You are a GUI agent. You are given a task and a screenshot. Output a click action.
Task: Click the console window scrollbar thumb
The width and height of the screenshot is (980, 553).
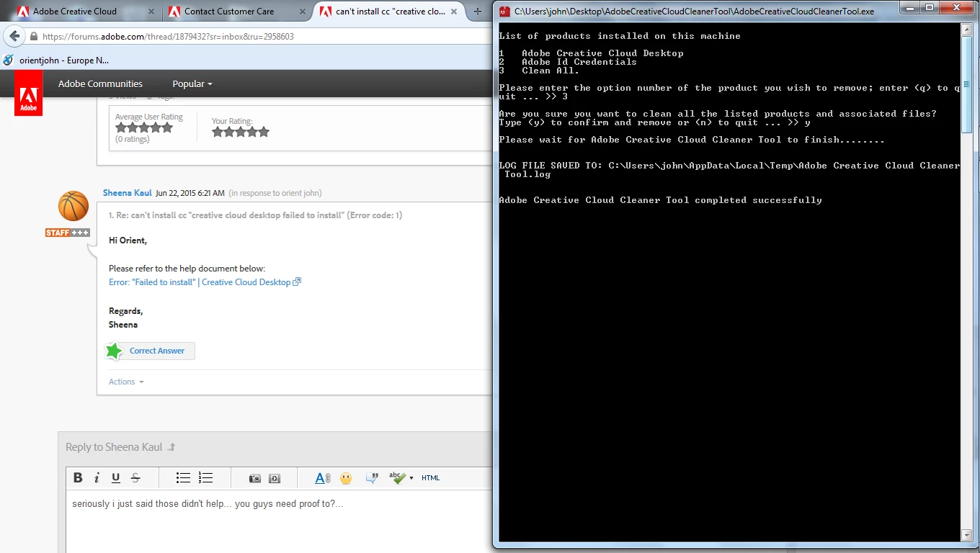pos(967,84)
